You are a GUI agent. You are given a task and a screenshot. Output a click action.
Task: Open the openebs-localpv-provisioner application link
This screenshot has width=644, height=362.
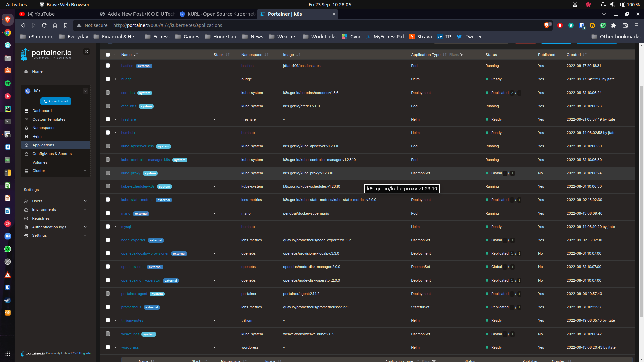coord(145,254)
